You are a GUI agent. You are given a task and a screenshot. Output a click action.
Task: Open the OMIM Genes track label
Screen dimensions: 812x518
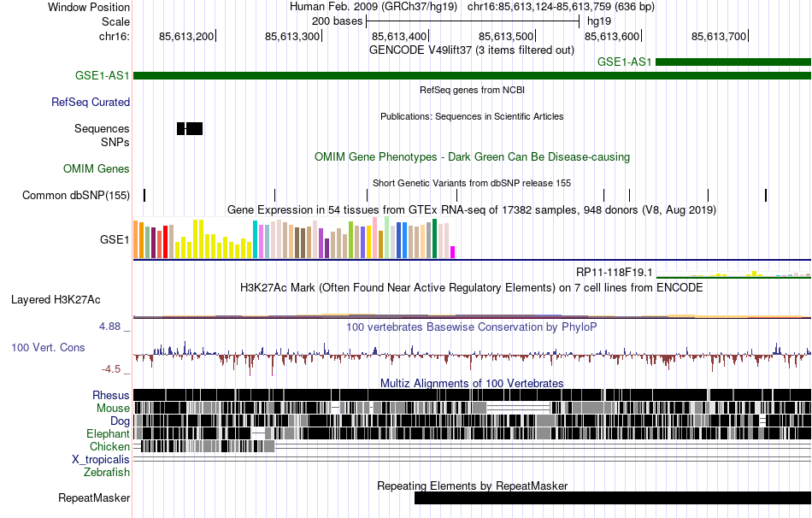[97, 169]
